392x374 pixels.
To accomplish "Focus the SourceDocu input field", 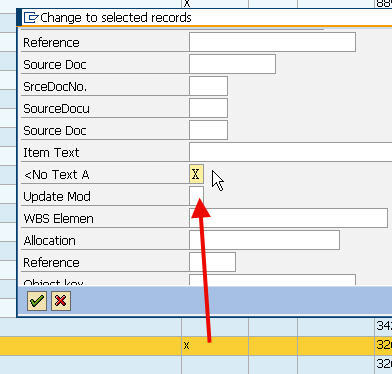I will 208,108.
